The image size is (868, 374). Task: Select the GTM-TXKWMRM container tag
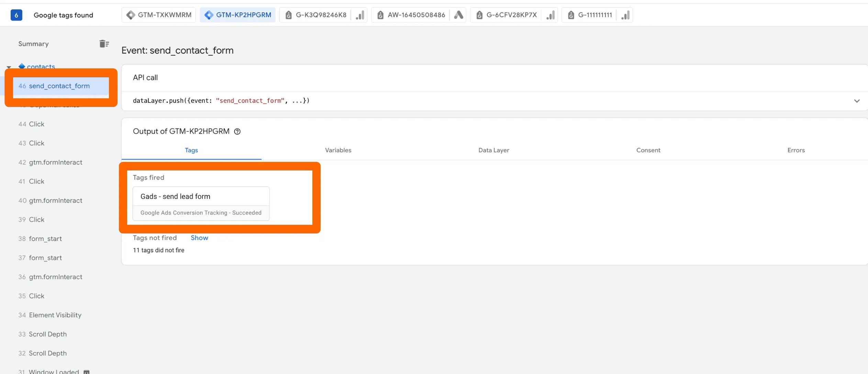point(159,15)
